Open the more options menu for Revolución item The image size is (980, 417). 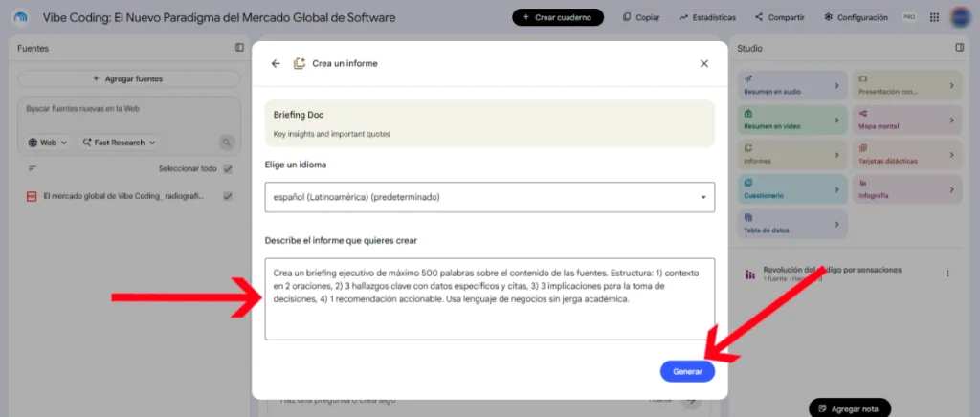(x=947, y=274)
